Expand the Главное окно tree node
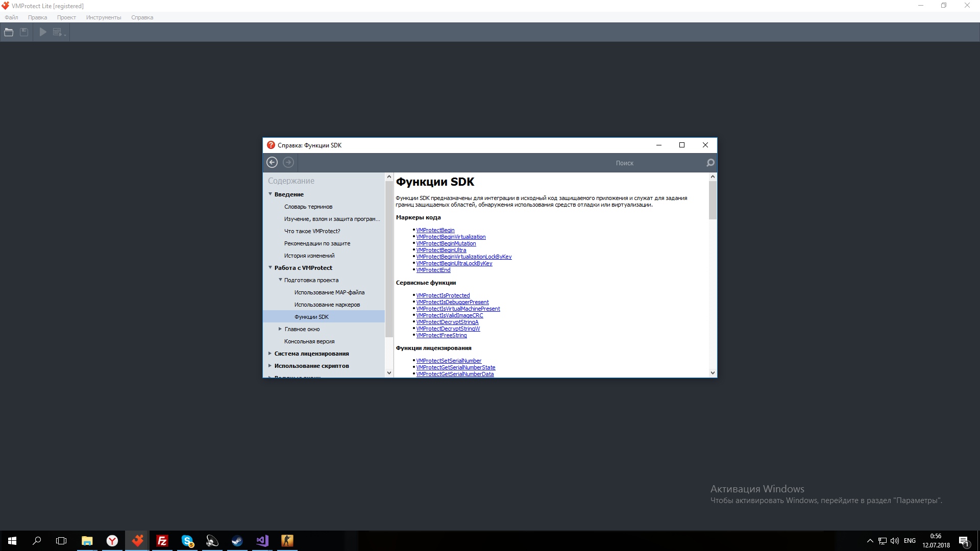980x551 pixels. pyautogui.click(x=280, y=329)
